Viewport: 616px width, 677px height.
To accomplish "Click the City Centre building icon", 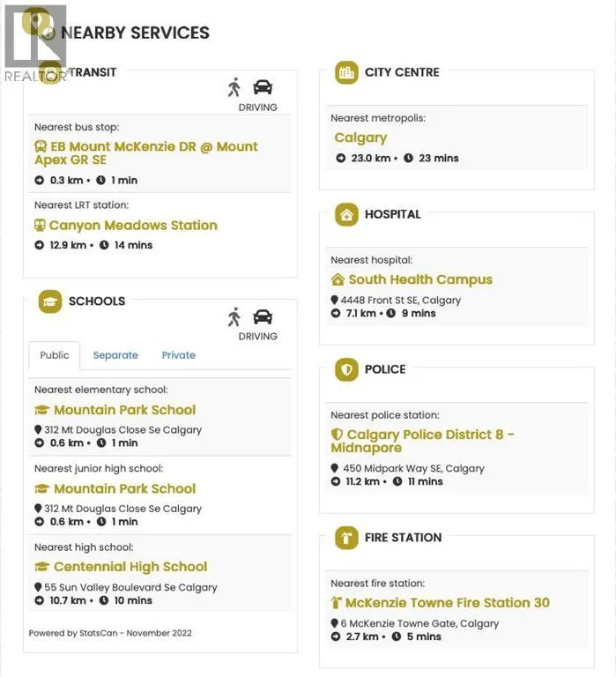I will point(346,72).
